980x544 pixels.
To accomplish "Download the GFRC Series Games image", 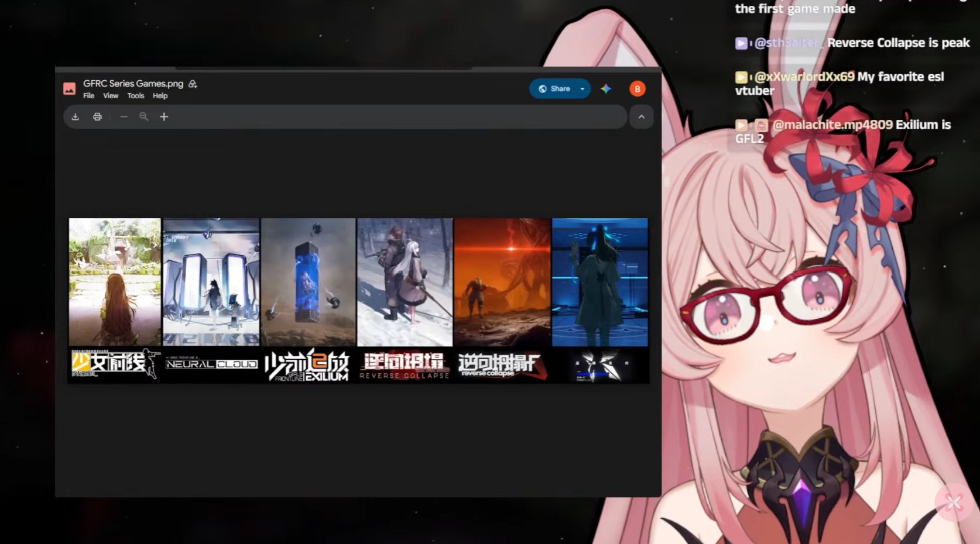I will tap(76, 117).
